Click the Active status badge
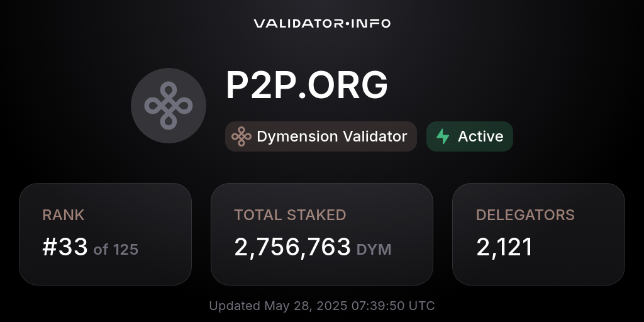The width and height of the screenshot is (644, 322). pyautogui.click(x=469, y=136)
